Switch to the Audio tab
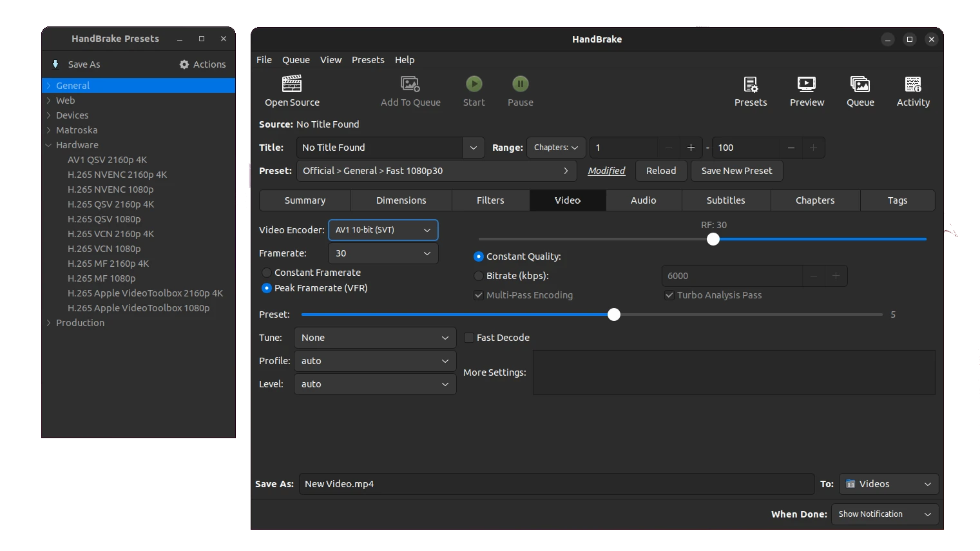The height and width of the screenshot is (551, 980). [644, 200]
